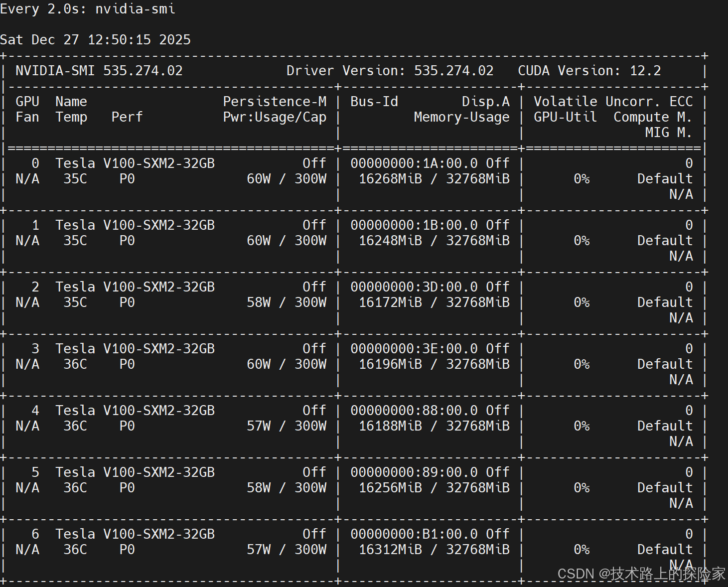Click the timestamp 'Sat Dec 27 12:50:15 2025'
The height and width of the screenshot is (587, 728).
pyautogui.click(x=96, y=40)
